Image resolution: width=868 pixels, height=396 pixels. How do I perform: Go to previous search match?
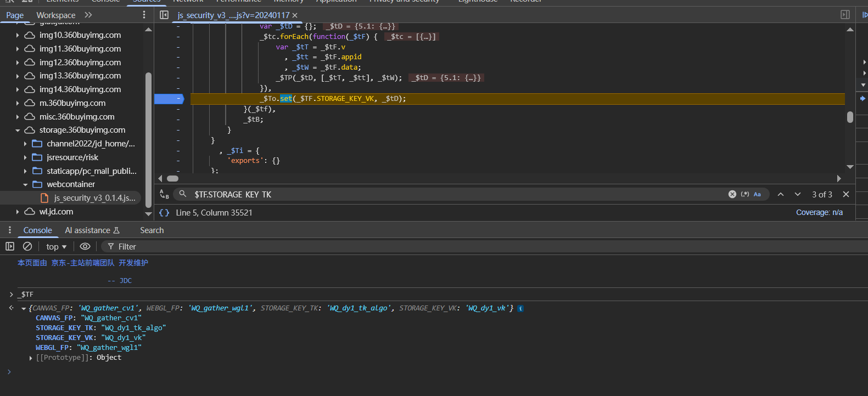click(x=781, y=194)
